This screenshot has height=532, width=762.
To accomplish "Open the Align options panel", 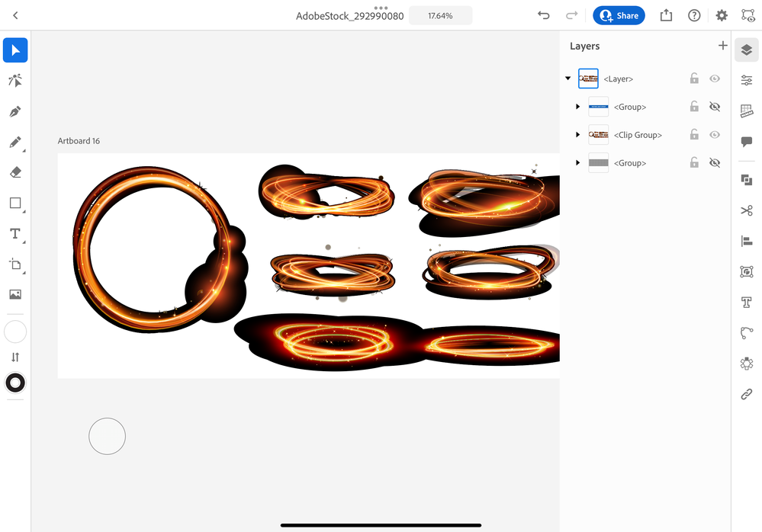I will tap(746, 241).
